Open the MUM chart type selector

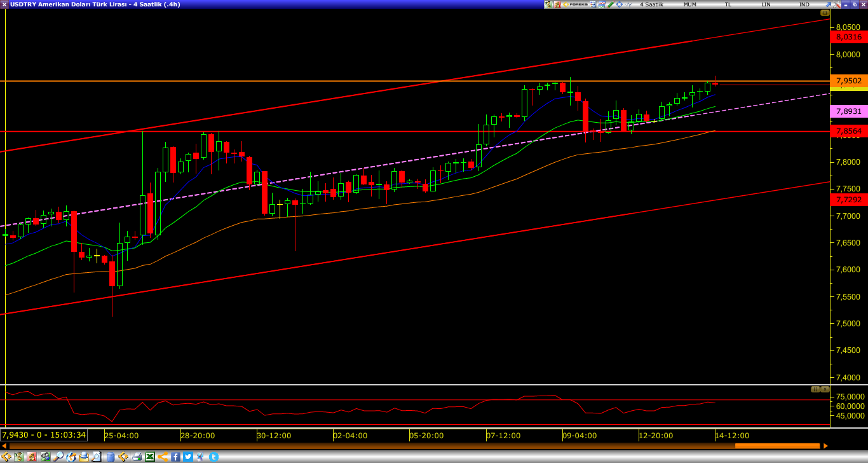(690, 4)
